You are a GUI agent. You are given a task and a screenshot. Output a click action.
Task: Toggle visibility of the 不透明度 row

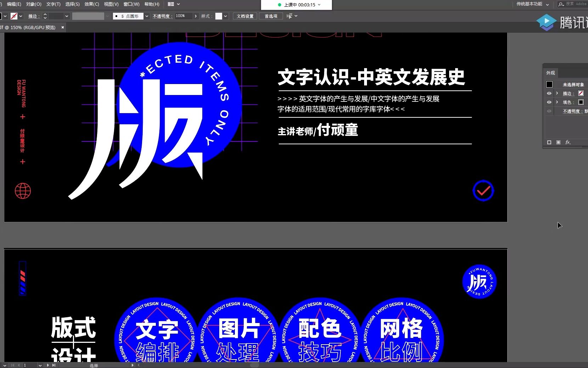tap(549, 111)
